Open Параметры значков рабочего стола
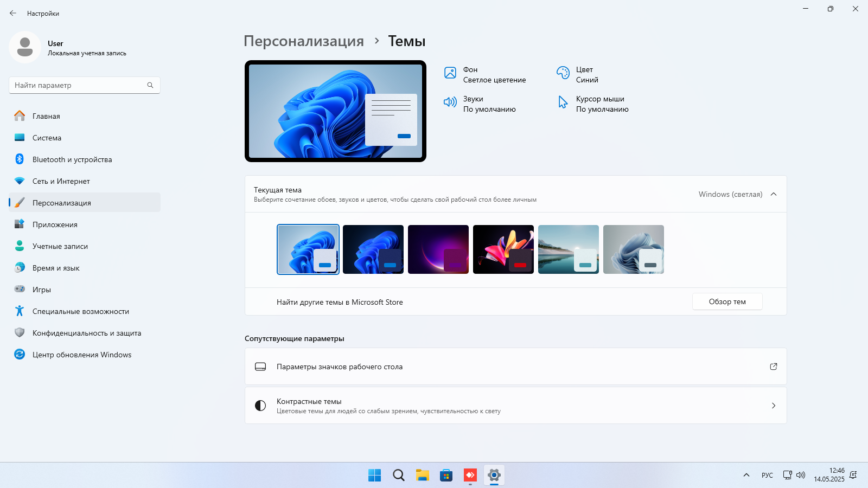The image size is (868, 488). pos(516,367)
